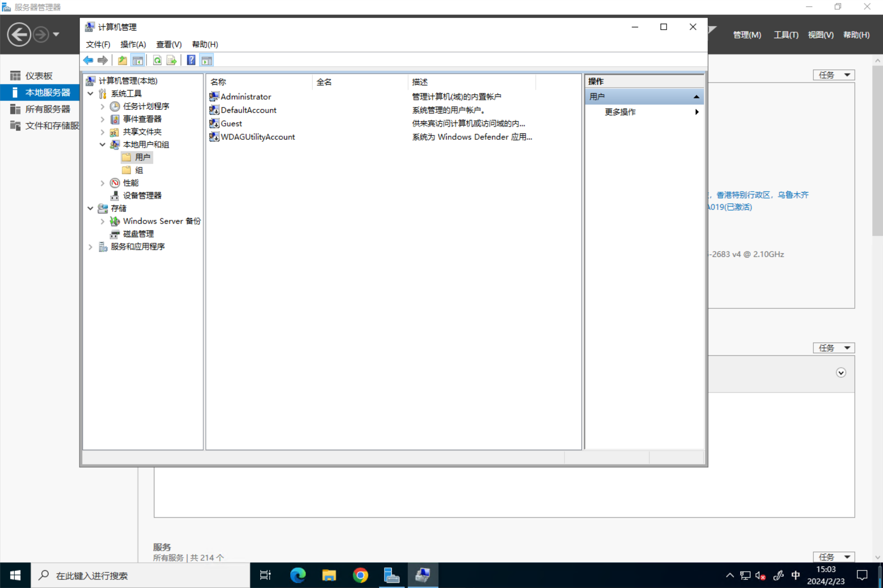Click the blue Back arrow in toolbar
The width and height of the screenshot is (883, 588).
coord(88,60)
